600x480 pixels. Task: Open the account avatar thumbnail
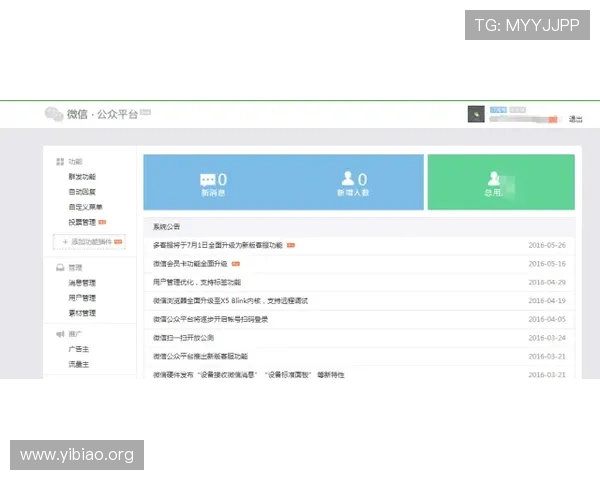pos(476,114)
